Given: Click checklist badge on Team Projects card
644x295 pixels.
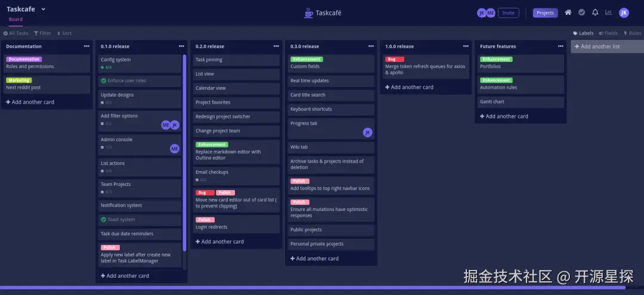Looking at the screenshot, I should [x=106, y=192].
